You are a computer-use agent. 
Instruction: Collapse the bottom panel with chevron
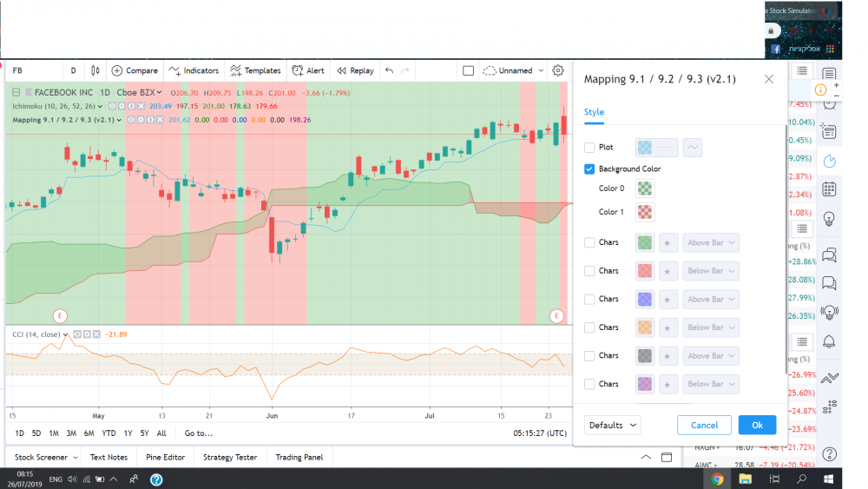646,458
